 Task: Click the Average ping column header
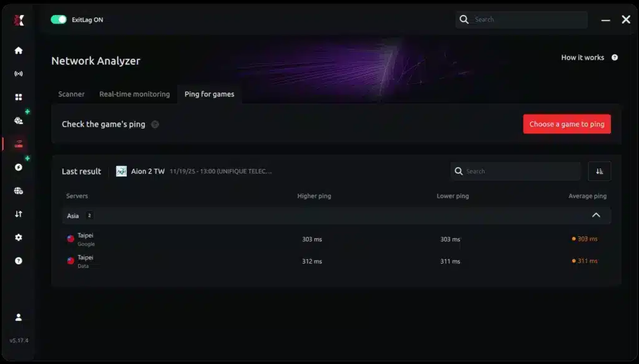pyautogui.click(x=587, y=196)
